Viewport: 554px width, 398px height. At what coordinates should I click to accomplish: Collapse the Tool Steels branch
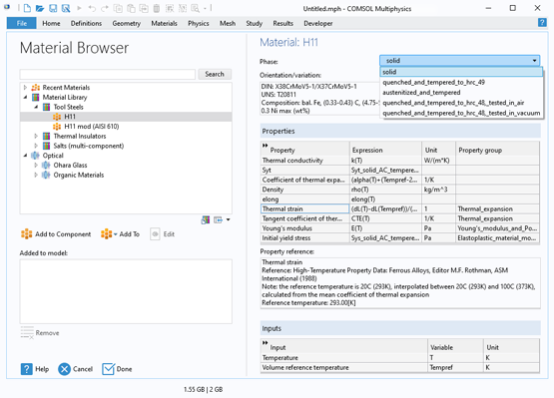(x=36, y=107)
